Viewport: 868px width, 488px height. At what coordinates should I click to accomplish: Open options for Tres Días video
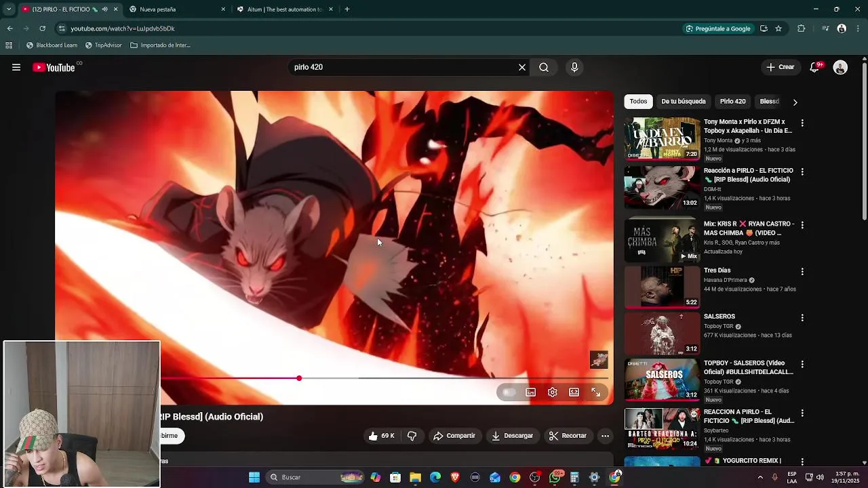coord(802,272)
